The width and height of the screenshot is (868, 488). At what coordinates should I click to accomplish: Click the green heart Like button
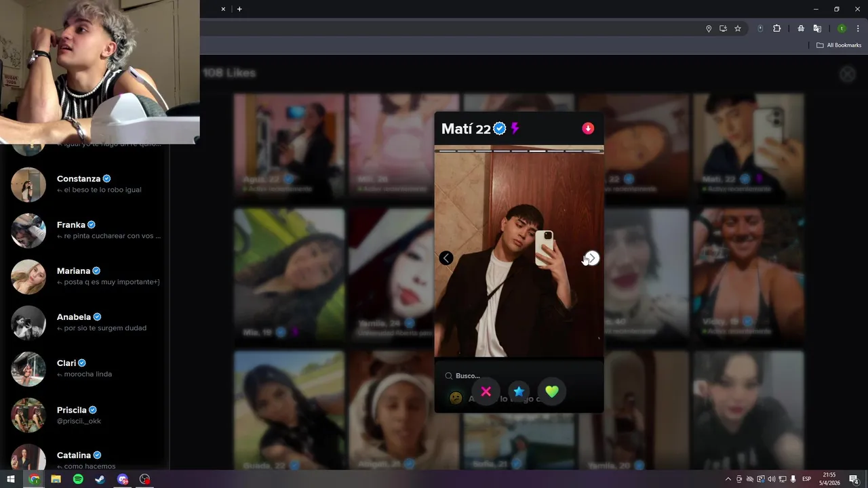tap(552, 392)
